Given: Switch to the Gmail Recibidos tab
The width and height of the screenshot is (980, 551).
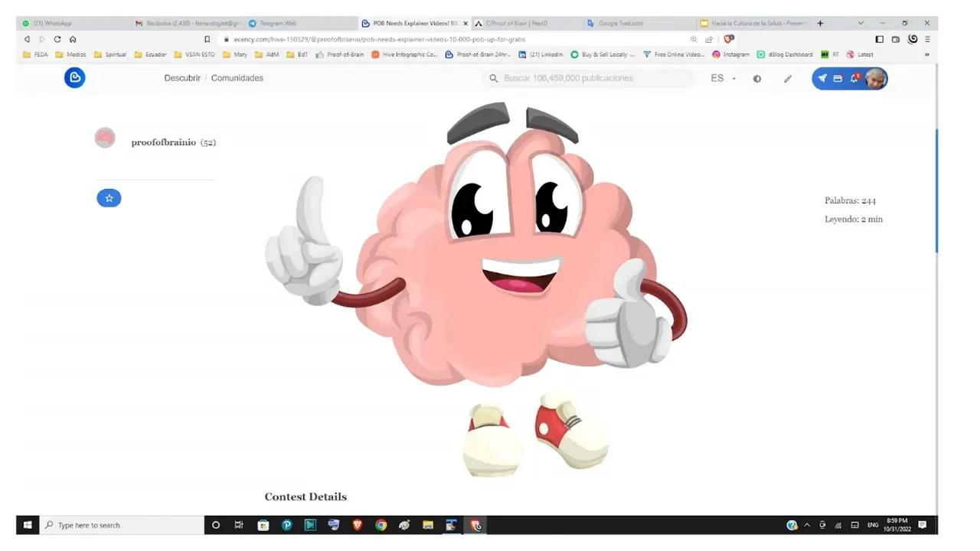Looking at the screenshot, I should pyautogui.click(x=188, y=23).
